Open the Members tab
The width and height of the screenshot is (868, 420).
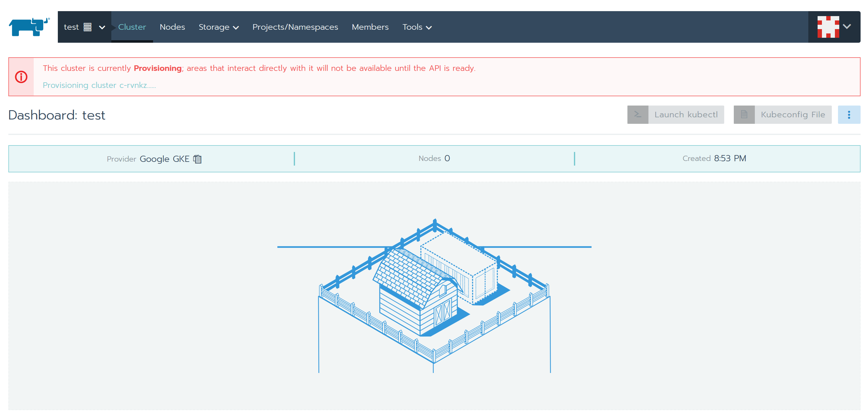tap(370, 27)
